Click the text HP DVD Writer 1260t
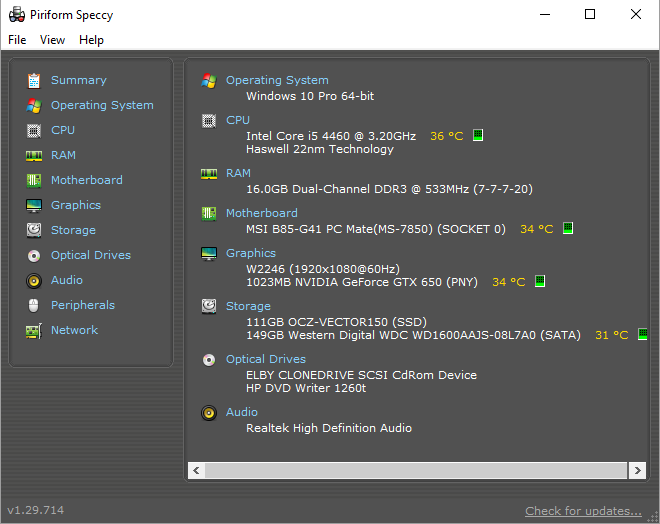 [x=306, y=388]
